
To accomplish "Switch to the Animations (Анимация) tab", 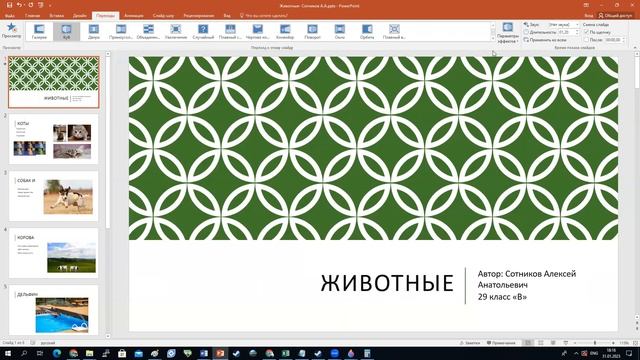I will point(134,16).
